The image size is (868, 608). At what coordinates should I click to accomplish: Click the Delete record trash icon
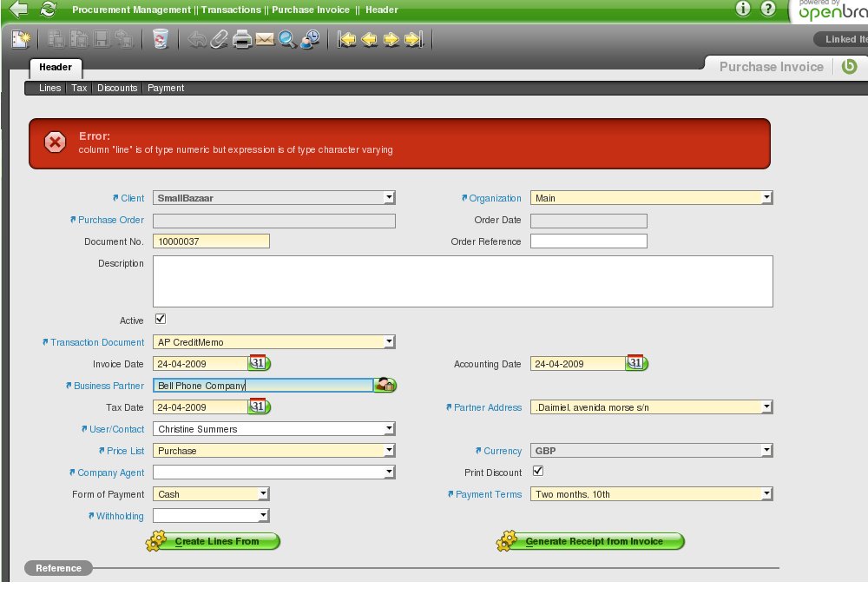point(160,39)
